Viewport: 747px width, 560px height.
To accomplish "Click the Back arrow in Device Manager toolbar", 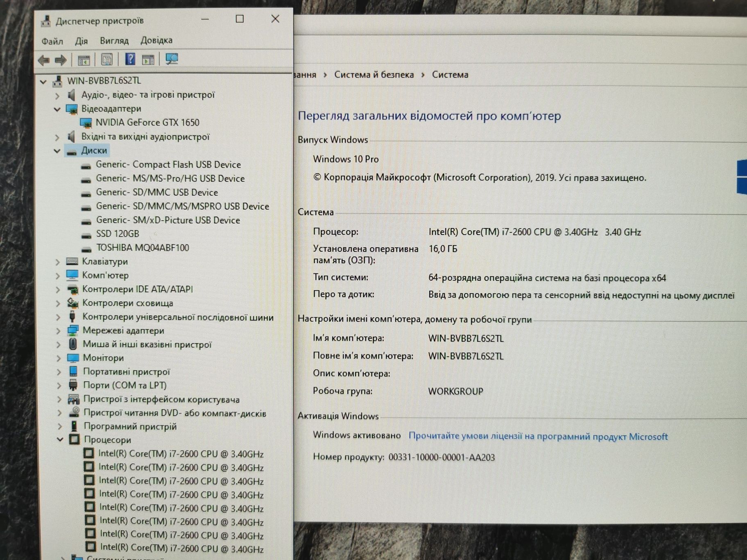I will [43, 60].
